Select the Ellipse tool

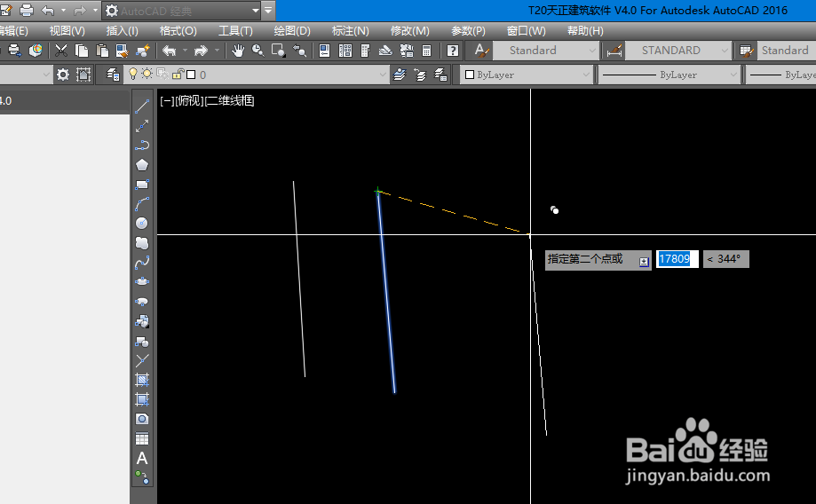[x=142, y=282]
